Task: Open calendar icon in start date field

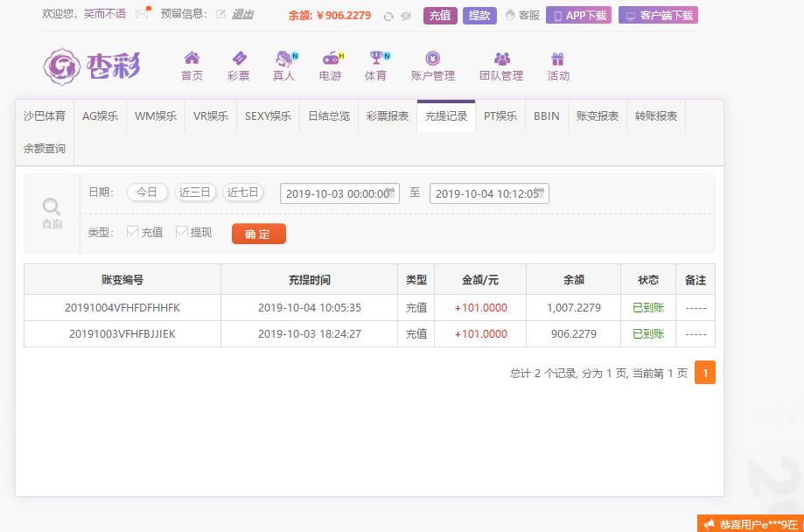Action: [391, 192]
